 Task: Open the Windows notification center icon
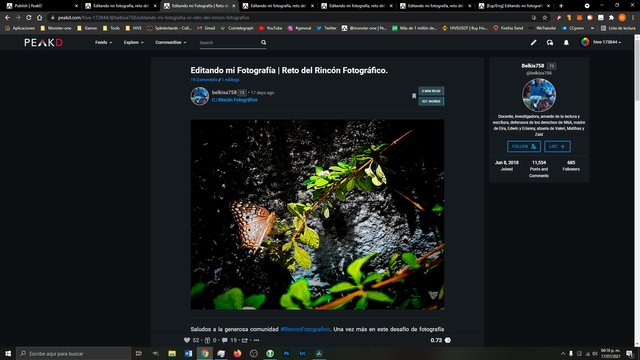click(x=630, y=353)
